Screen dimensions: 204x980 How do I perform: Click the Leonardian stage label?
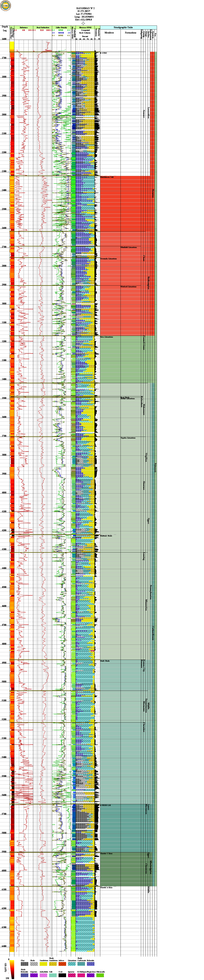148,113
